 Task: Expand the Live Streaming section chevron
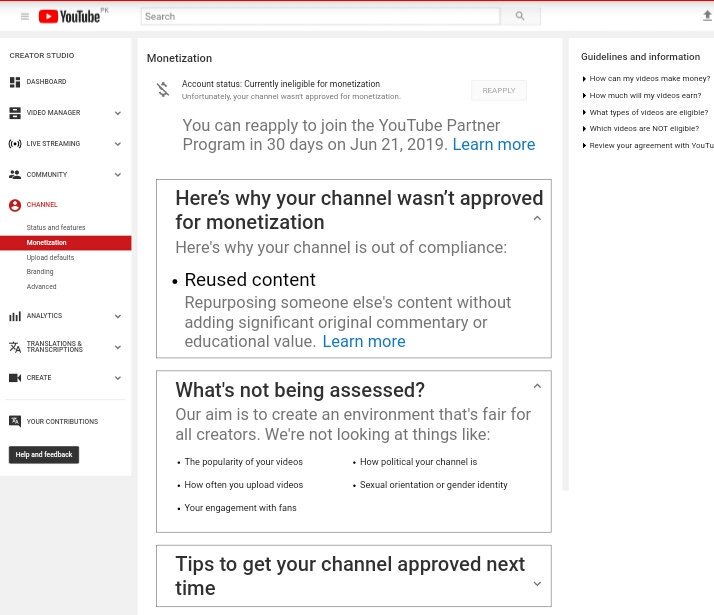[118, 144]
